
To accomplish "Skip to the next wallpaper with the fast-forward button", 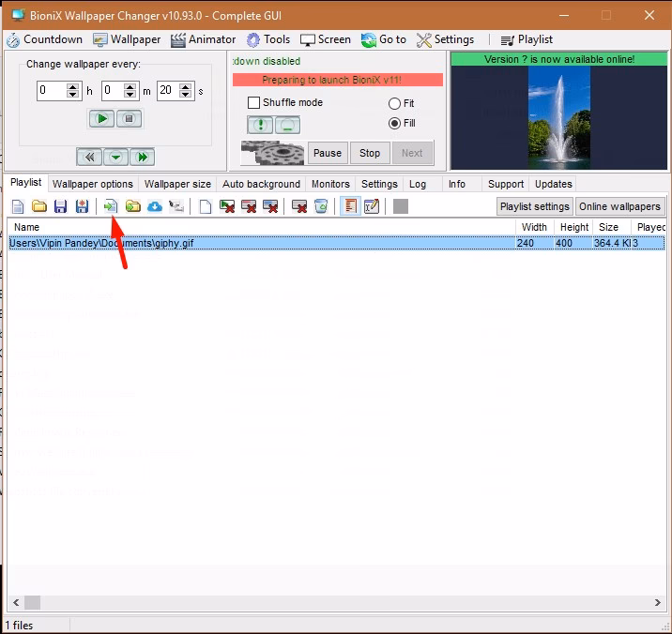I will [143, 158].
